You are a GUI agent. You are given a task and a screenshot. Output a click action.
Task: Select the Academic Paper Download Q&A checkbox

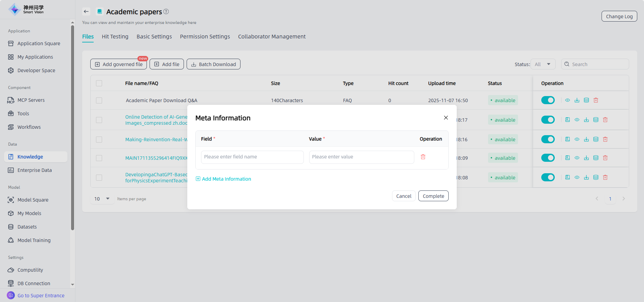tap(99, 100)
